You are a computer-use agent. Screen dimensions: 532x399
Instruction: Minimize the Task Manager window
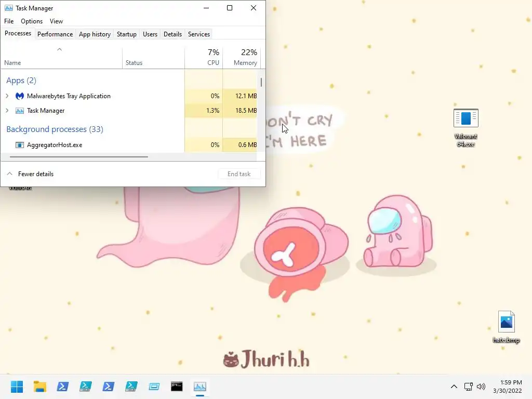tap(206, 8)
